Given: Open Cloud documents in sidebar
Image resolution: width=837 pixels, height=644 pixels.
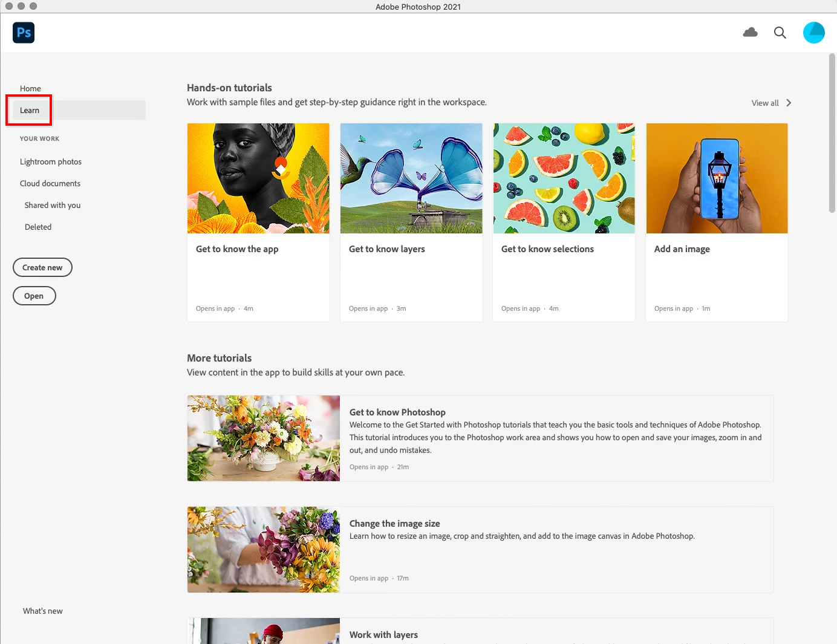Looking at the screenshot, I should pos(50,183).
